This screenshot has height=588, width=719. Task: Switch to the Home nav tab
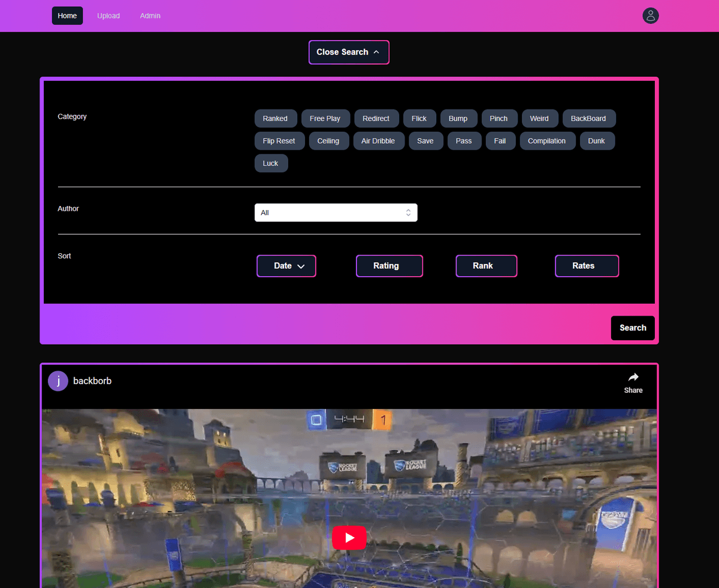point(67,16)
